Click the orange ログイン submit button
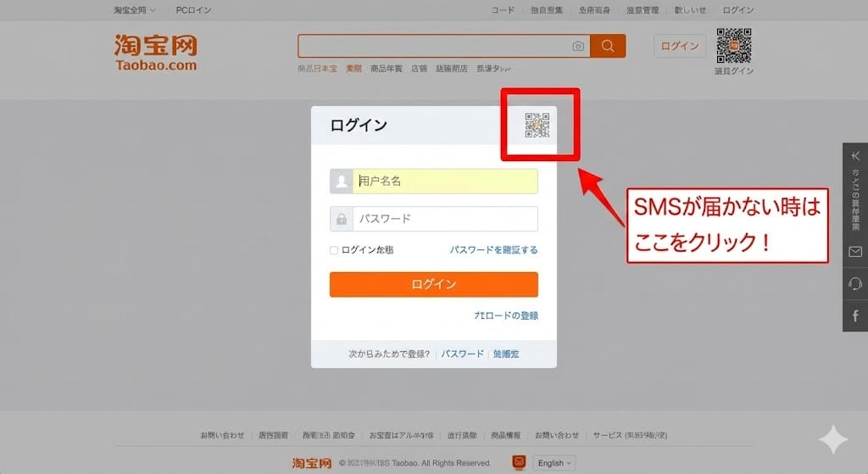The height and width of the screenshot is (474, 868). pyautogui.click(x=433, y=284)
